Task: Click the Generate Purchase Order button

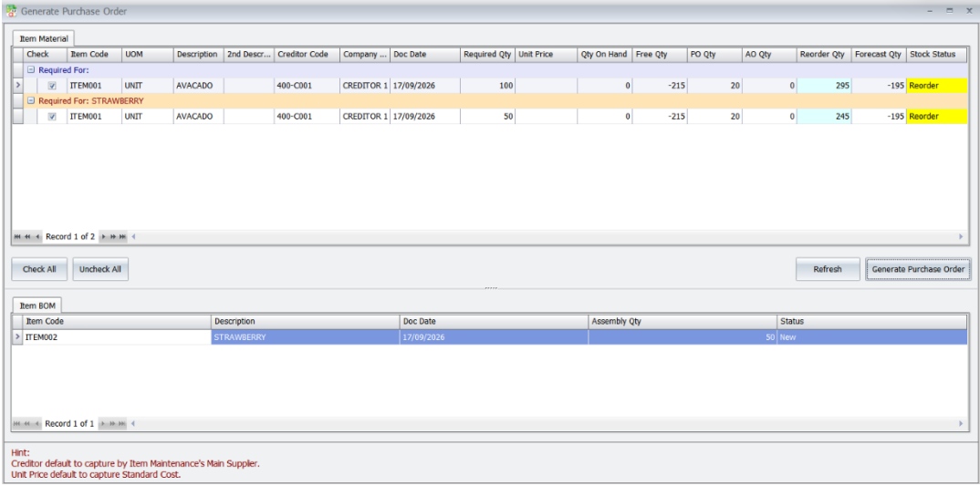Action: pyautogui.click(x=918, y=269)
